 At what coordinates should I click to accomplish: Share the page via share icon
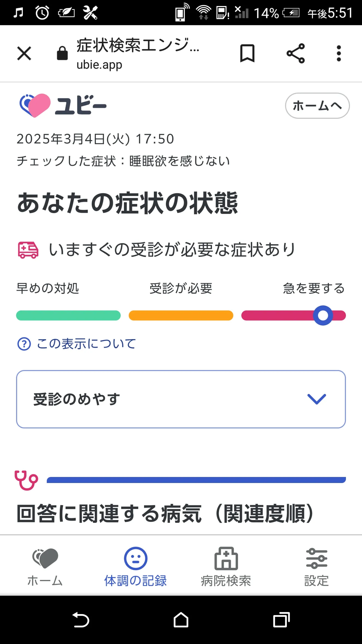click(296, 53)
